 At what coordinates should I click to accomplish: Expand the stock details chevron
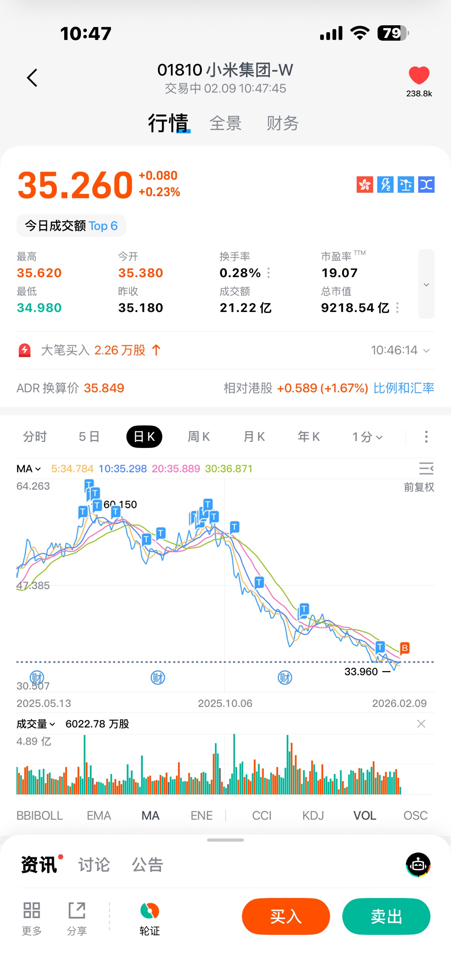pyautogui.click(x=426, y=284)
